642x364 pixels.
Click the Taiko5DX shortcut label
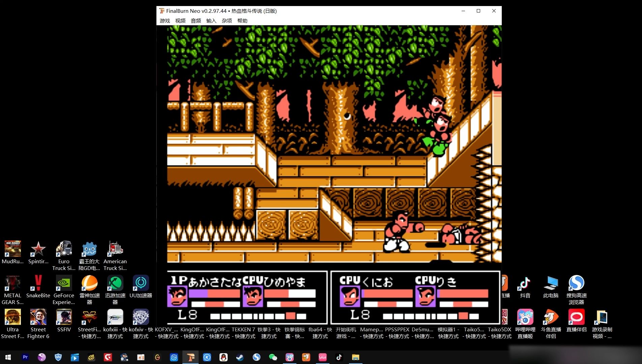(499, 333)
